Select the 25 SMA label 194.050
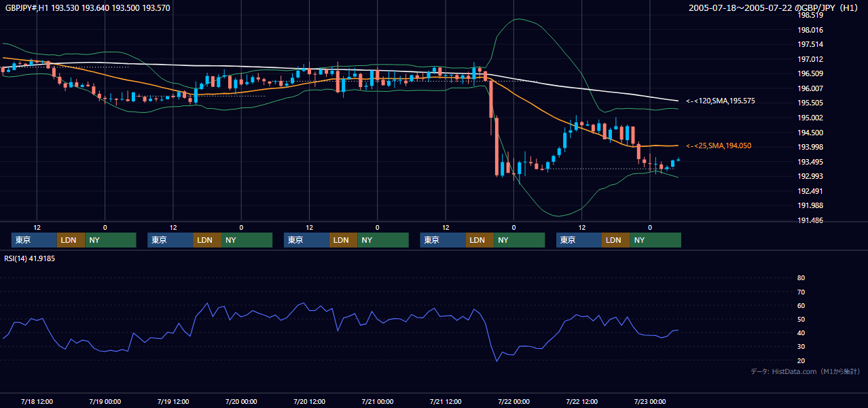The image size is (868, 408). [719, 146]
